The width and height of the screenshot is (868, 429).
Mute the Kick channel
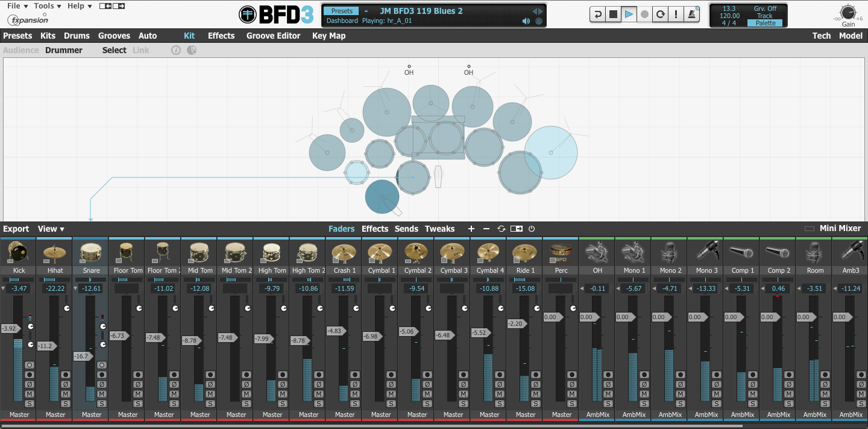pos(30,394)
